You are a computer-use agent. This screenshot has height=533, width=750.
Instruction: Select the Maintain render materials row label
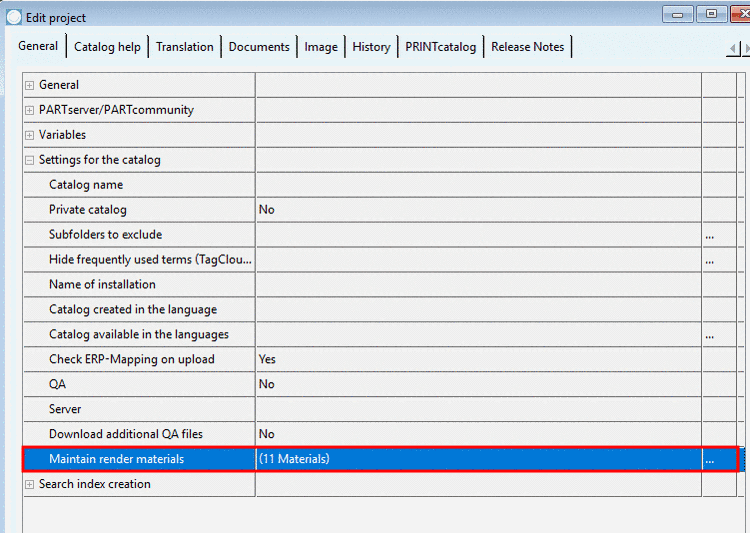point(116,459)
